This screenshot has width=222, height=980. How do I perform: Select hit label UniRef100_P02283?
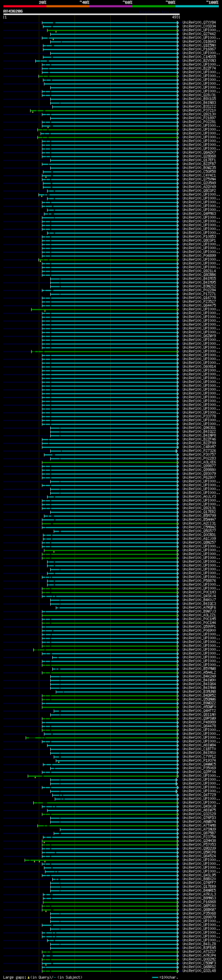tap(199, 459)
